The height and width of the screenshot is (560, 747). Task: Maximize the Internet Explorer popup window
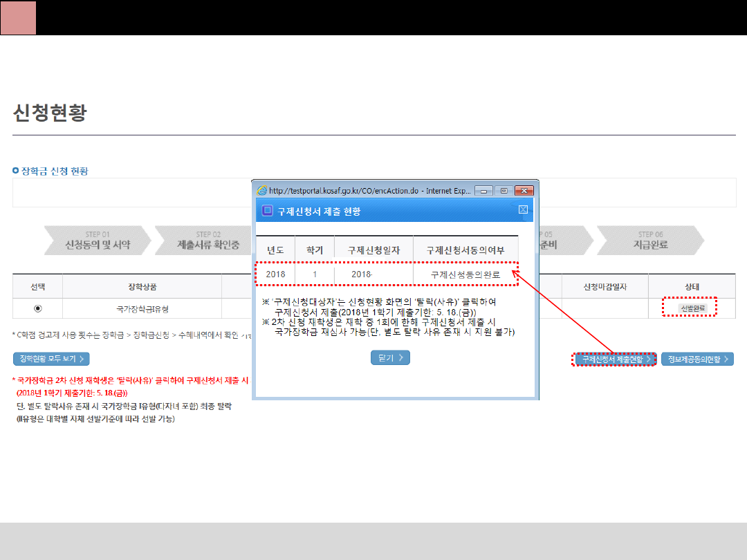point(504,191)
